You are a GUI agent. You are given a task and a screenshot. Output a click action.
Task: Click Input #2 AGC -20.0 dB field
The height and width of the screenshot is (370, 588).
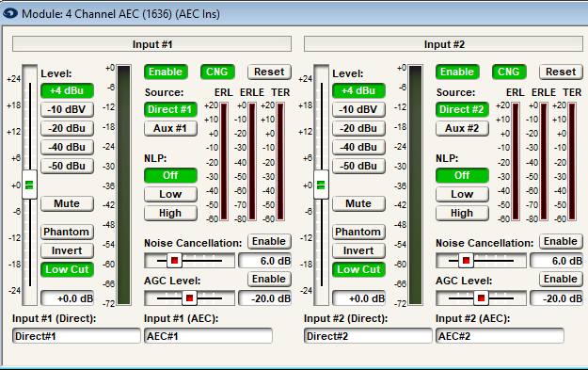point(557,298)
